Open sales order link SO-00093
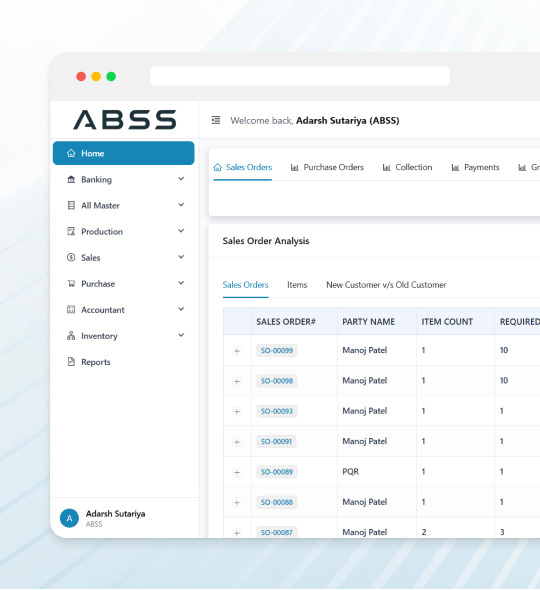Viewport: 540px width, 590px height. pyautogui.click(x=277, y=411)
